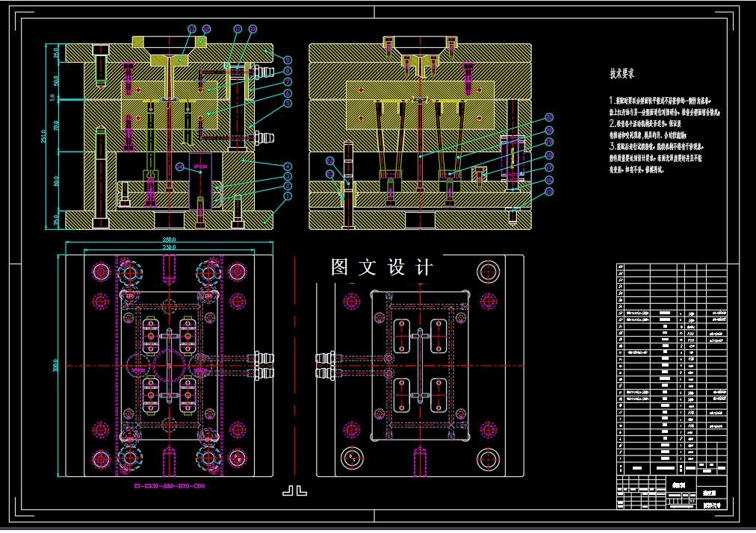Select part balloon number 20
The image size is (756, 533).
pos(549,130)
